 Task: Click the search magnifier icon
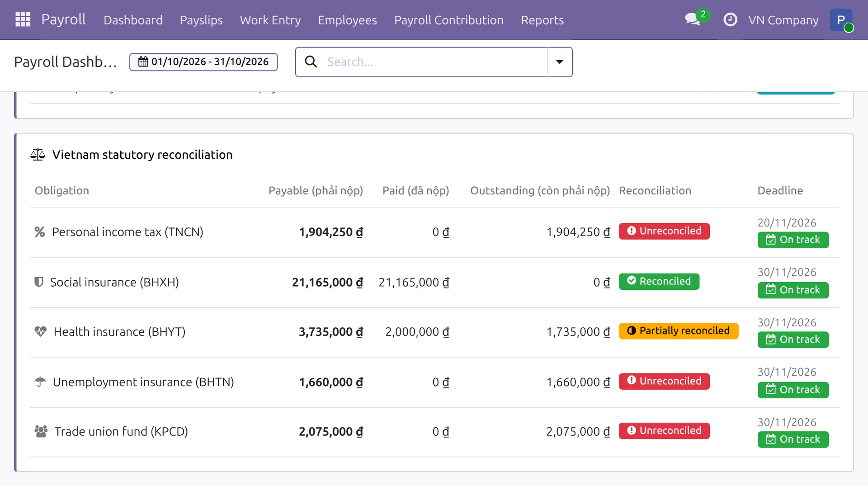(311, 62)
